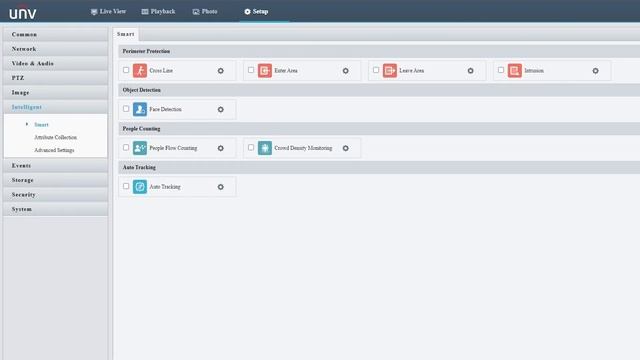The width and height of the screenshot is (640, 360).
Task: Open Intrusion settings gear
Action: pos(595,71)
